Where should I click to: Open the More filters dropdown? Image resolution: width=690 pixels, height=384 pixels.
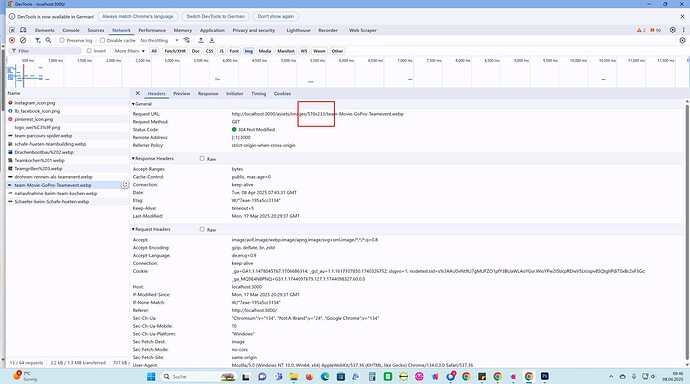pyautogui.click(x=130, y=51)
